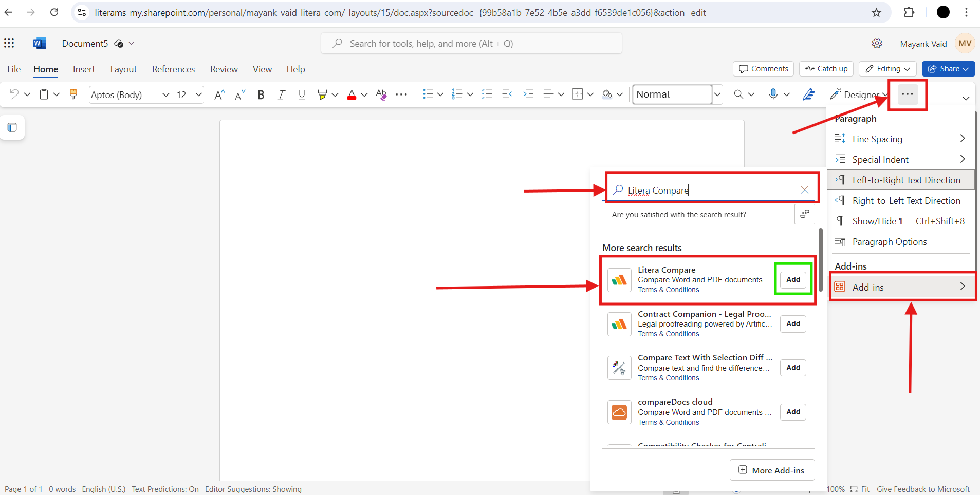Viewport: 980px width, 495px height.
Task: Click Add next to Litera Compare
Action: click(792, 279)
